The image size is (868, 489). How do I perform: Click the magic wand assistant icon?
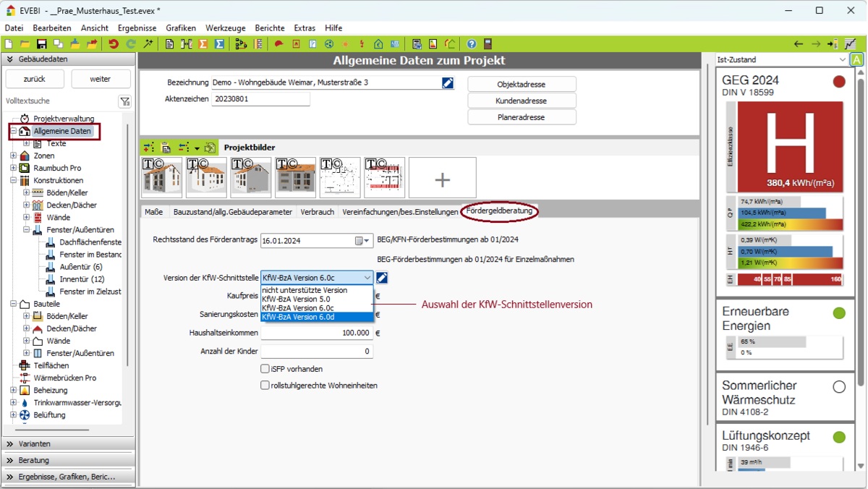[148, 44]
